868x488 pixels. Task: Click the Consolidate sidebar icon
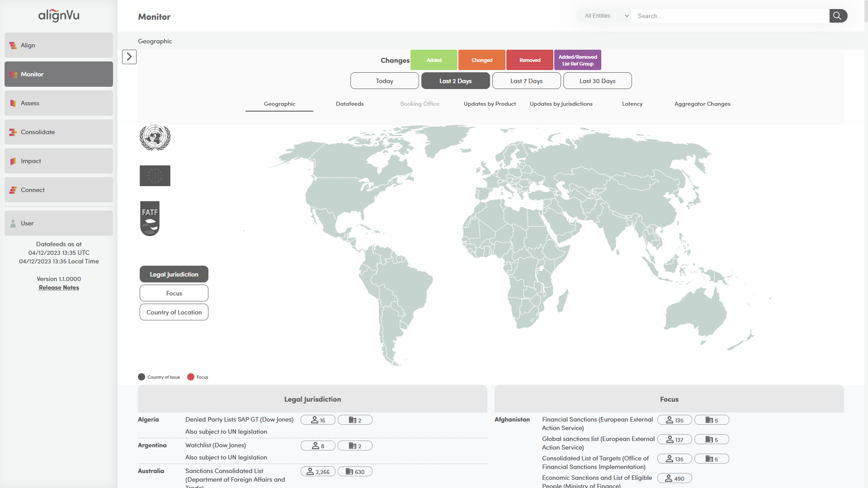tap(13, 132)
